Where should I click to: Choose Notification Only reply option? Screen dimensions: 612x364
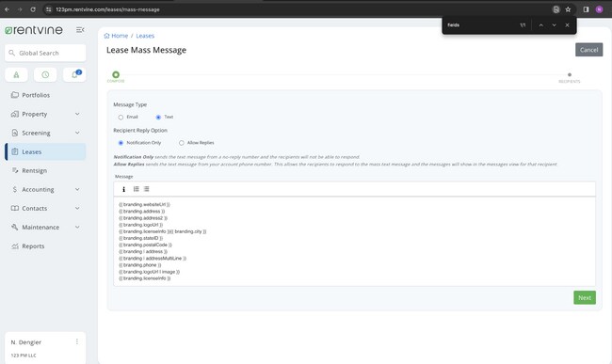121,143
